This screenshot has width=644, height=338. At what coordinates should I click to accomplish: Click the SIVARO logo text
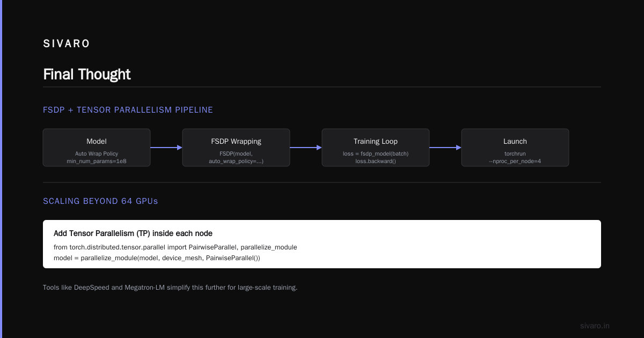tap(67, 44)
